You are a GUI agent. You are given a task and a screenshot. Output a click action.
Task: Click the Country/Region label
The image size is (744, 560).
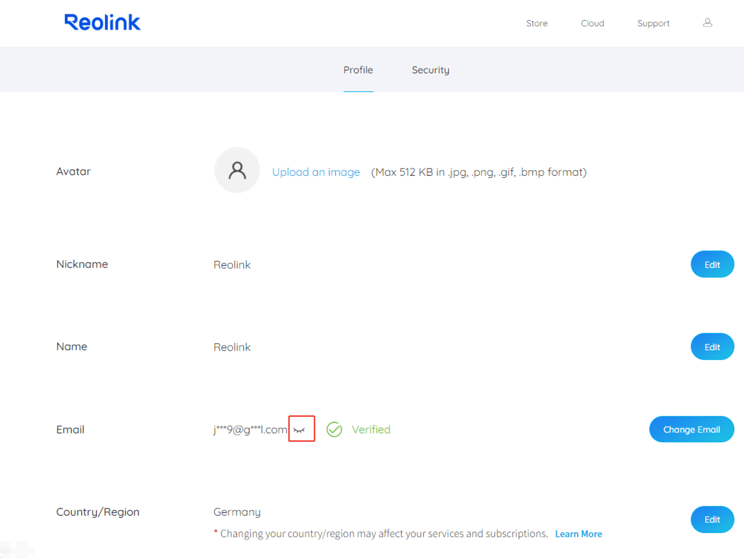98,512
